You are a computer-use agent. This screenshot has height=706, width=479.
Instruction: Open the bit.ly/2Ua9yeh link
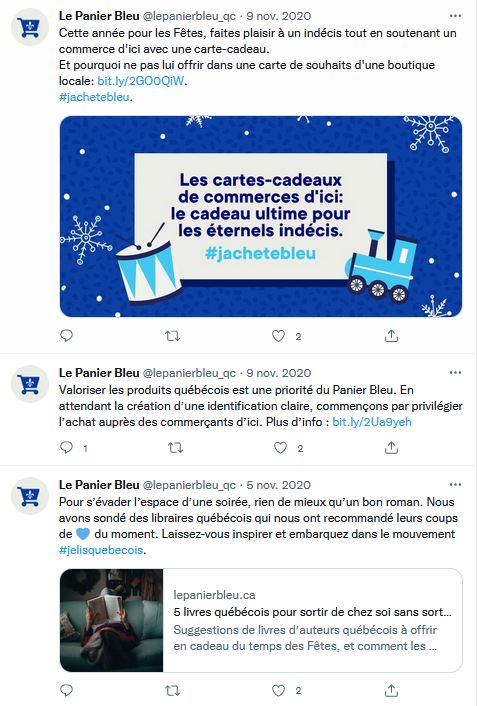(372, 422)
